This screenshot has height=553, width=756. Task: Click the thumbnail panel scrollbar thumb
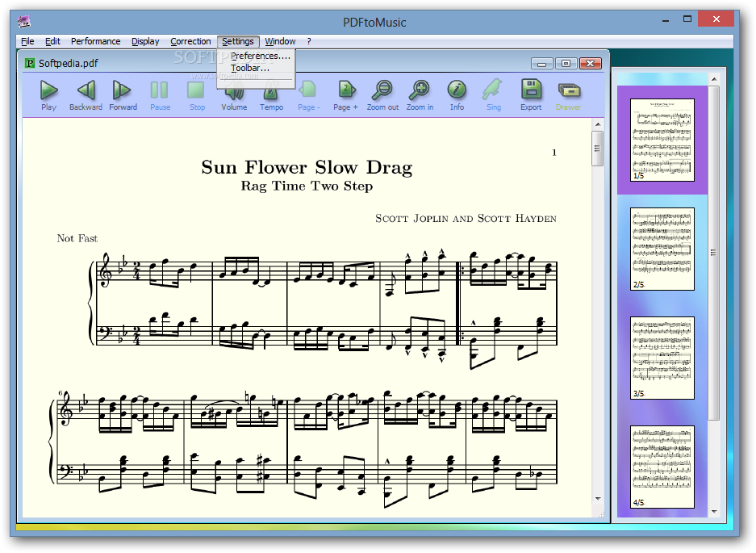714,253
